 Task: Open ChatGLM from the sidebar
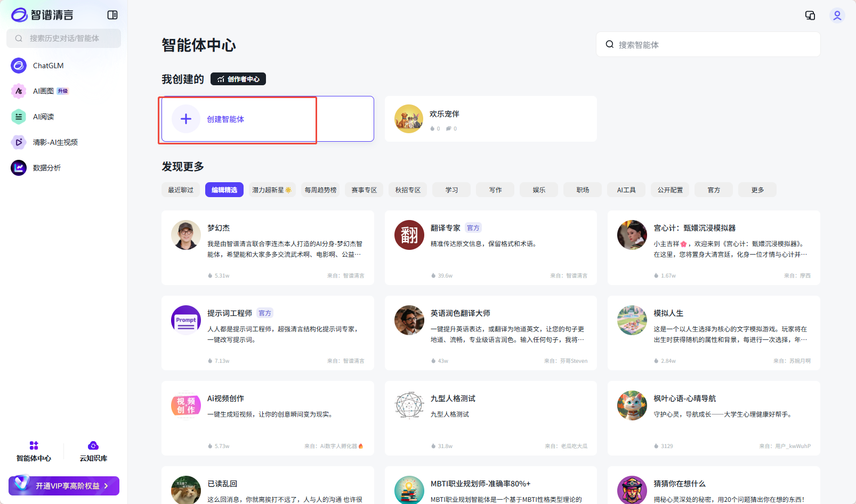[x=48, y=66]
